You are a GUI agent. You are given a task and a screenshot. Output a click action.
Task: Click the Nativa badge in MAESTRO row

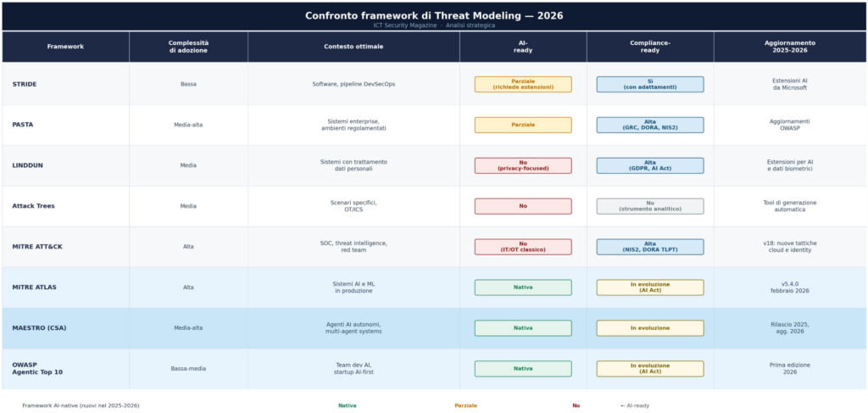click(x=523, y=327)
